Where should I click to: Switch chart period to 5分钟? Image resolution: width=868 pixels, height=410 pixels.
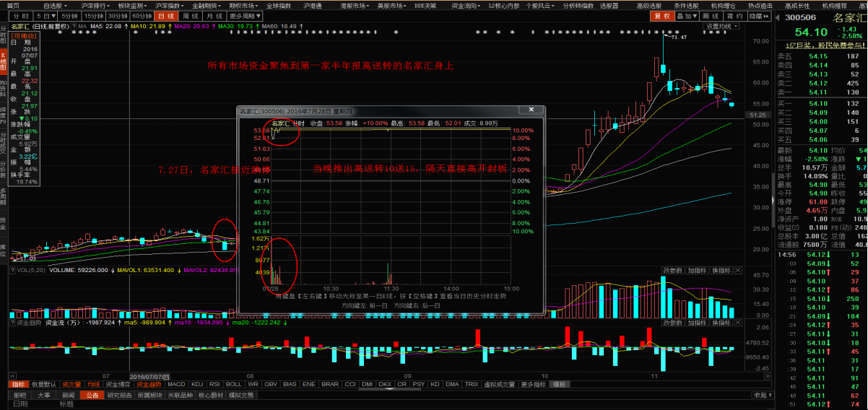pyautogui.click(x=69, y=15)
